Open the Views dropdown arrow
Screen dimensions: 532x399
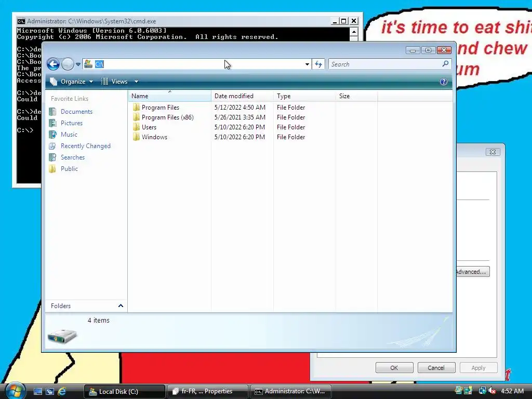click(x=136, y=82)
